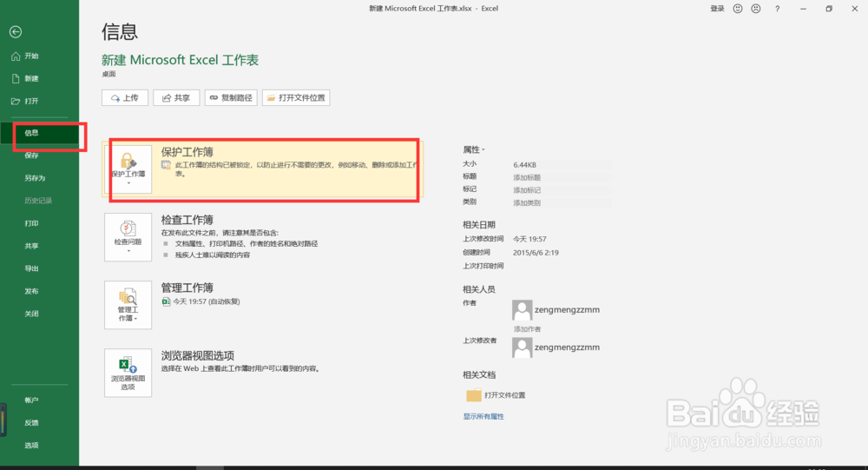Click the back arrow to leave backstage

coord(16,32)
